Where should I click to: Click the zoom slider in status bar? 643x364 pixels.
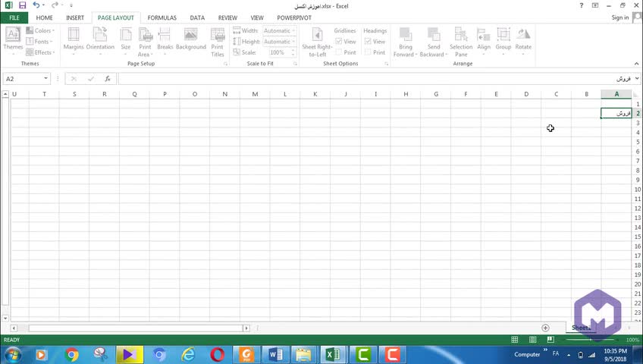coord(591,340)
